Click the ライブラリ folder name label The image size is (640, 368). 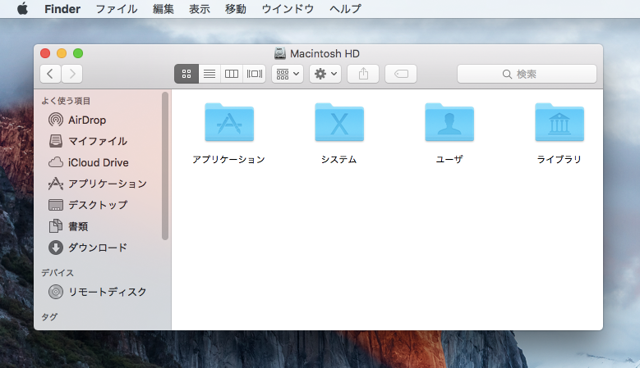pos(559,160)
